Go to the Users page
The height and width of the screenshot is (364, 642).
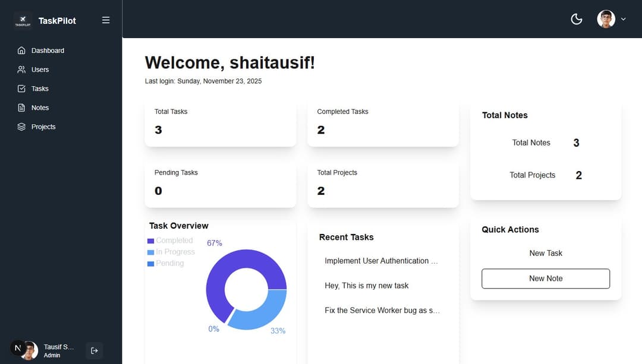[40, 69]
